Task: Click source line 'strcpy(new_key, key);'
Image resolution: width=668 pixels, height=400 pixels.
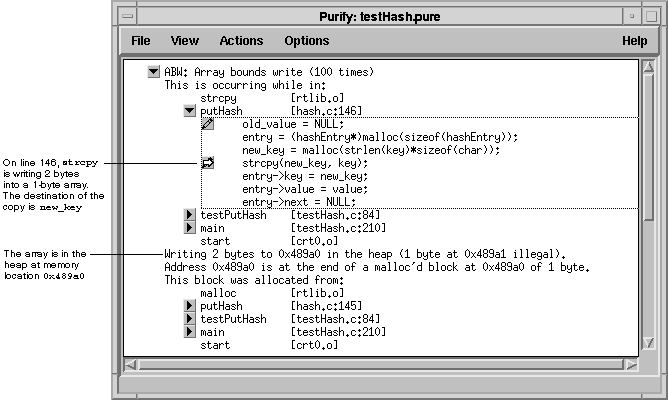Action: 305,163
